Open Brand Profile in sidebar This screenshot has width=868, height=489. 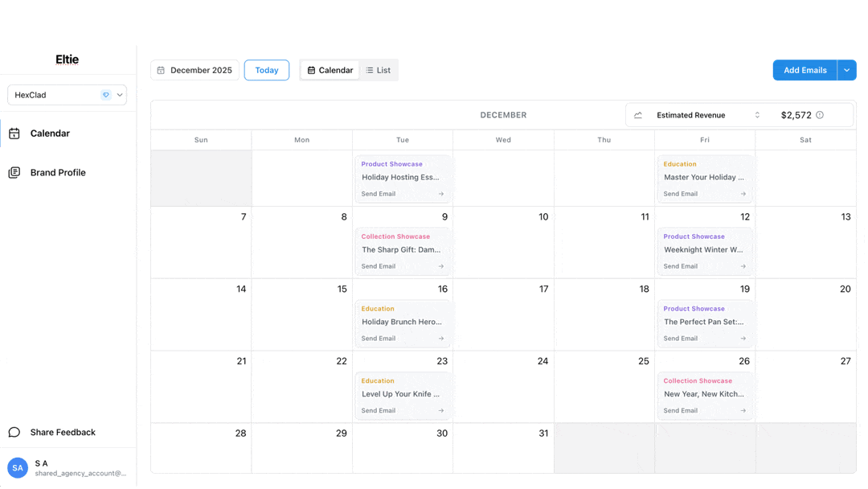coord(58,173)
